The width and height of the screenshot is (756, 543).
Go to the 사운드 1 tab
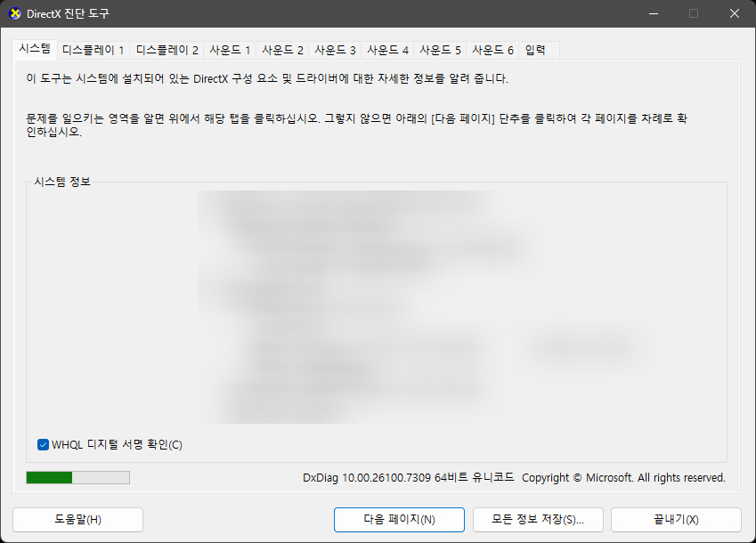coord(231,50)
